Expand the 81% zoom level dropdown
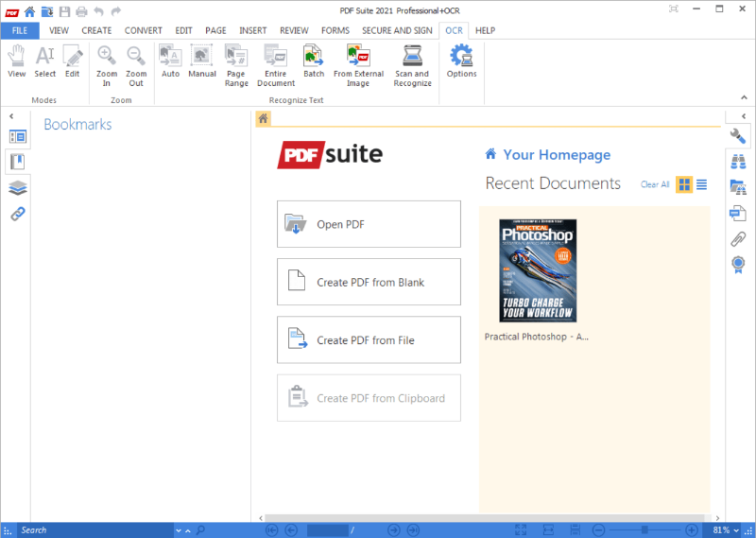Image resolution: width=756 pixels, height=538 pixels. (737, 530)
